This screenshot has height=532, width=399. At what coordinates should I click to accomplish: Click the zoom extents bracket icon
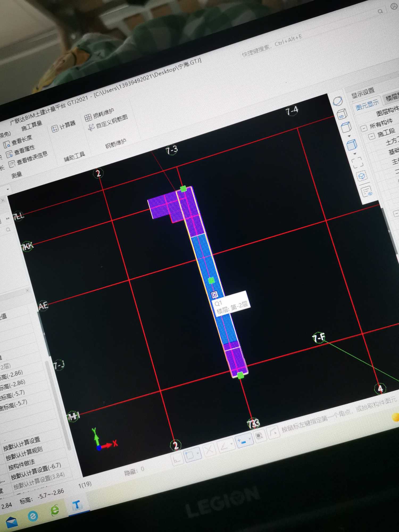point(357,162)
